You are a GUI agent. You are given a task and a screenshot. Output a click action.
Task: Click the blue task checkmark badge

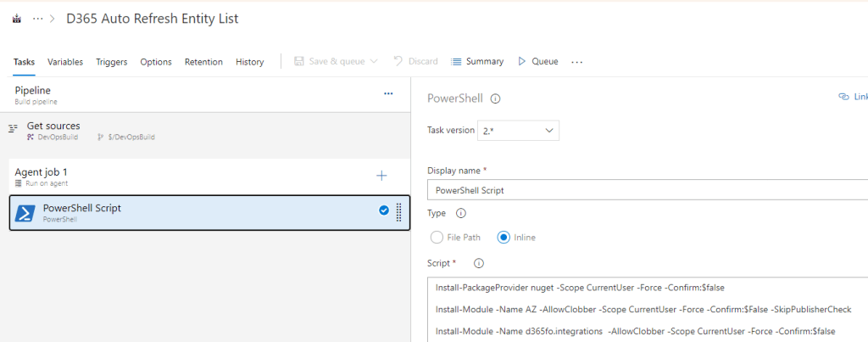pyautogui.click(x=384, y=210)
